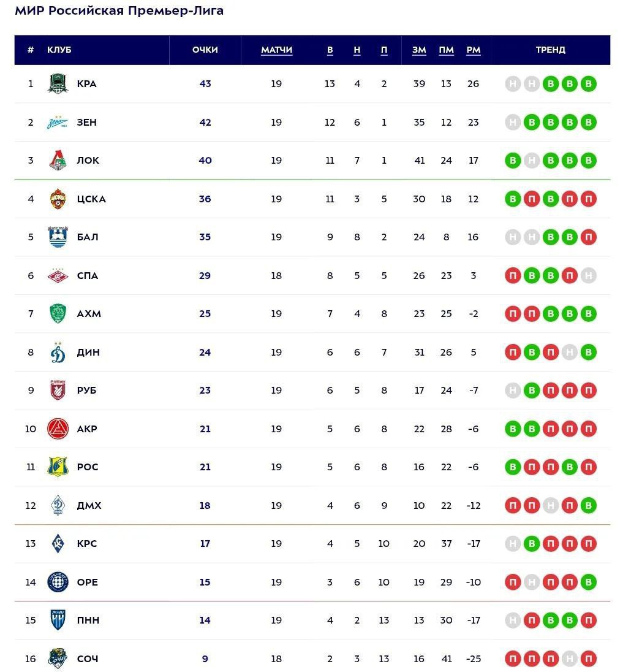Click the Akhmat (АХМ) green crest
Screen dimensions: 620x672
click(x=58, y=313)
